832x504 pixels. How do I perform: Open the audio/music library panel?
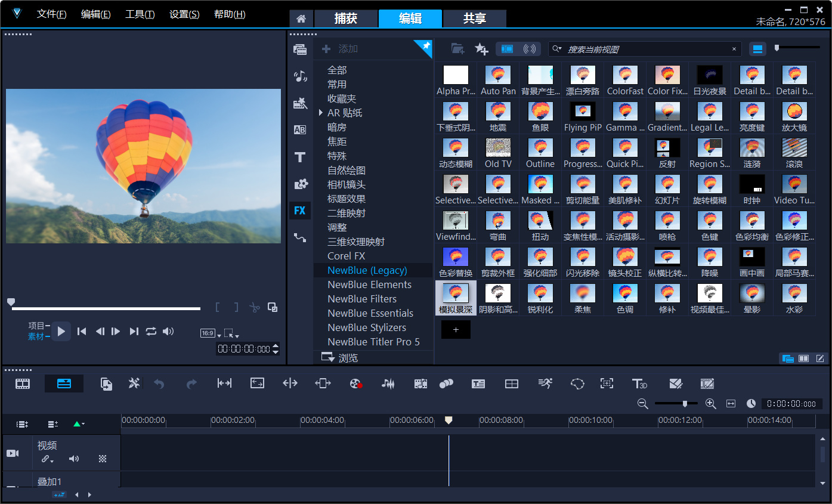(300, 76)
